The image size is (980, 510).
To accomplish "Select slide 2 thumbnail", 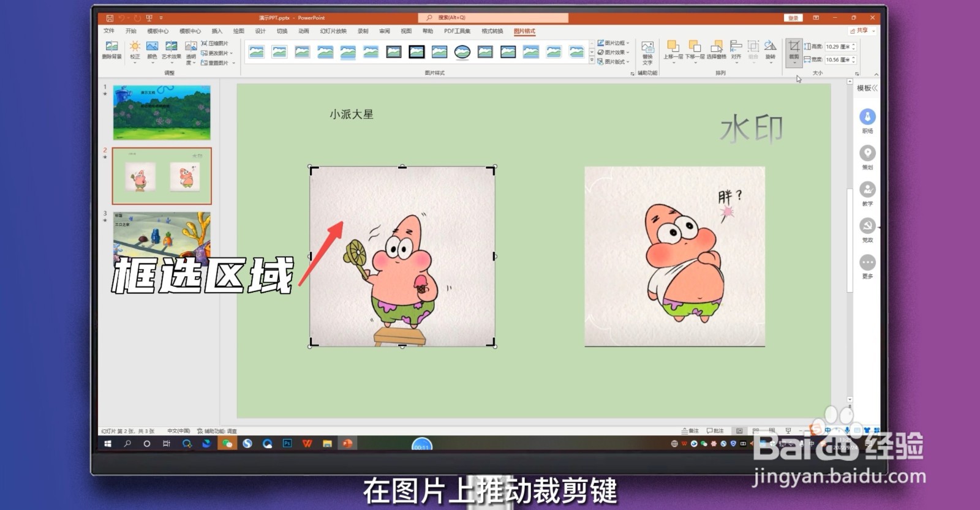I will click(162, 176).
